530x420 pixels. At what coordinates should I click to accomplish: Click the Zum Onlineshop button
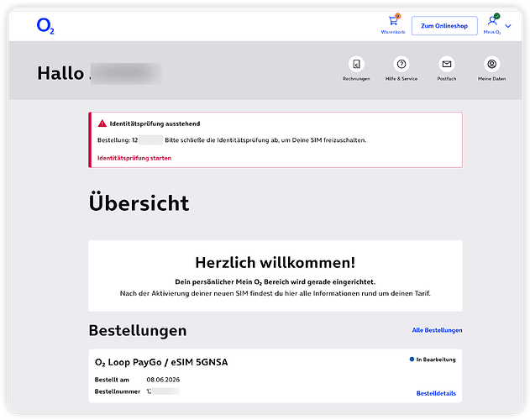(444, 26)
